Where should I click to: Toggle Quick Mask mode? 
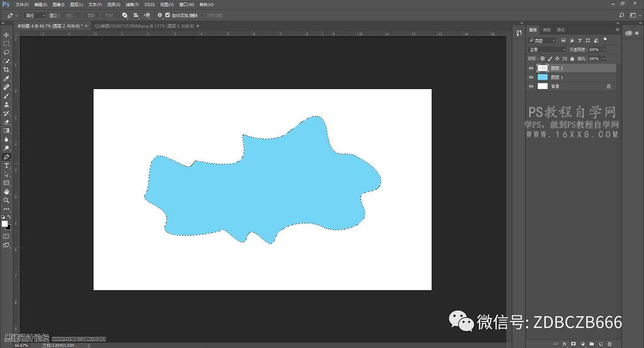pos(6,236)
